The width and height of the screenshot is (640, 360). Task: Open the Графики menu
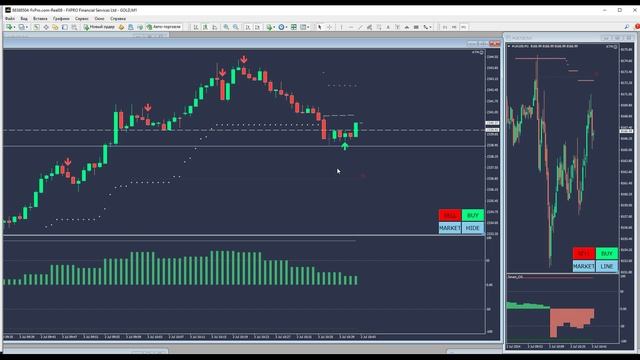pyautogui.click(x=61, y=18)
